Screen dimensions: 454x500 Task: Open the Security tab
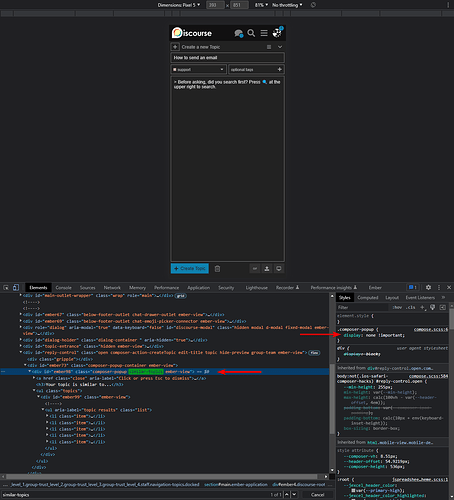click(x=226, y=288)
